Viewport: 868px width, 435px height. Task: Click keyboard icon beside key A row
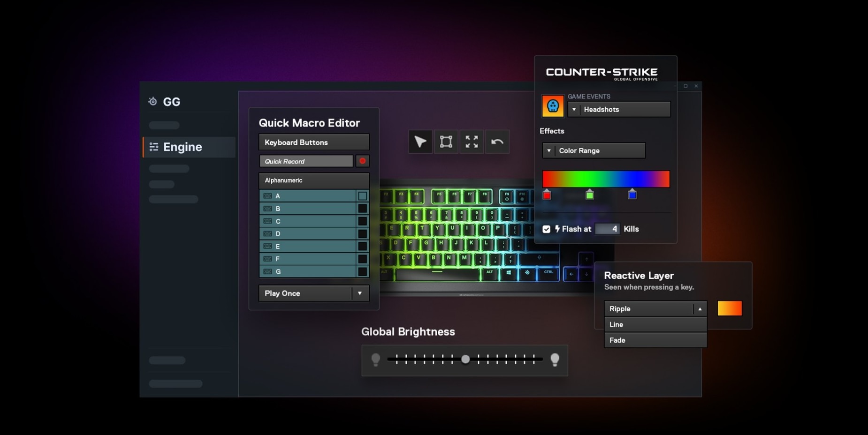coord(267,196)
